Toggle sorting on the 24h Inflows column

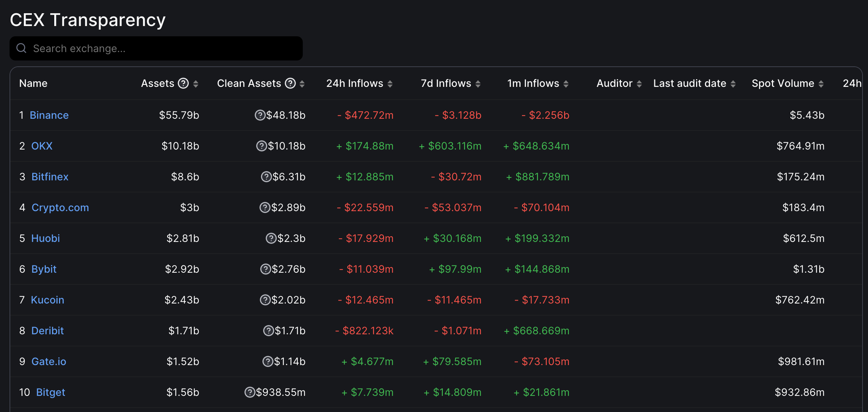click(x=389, y=83)
